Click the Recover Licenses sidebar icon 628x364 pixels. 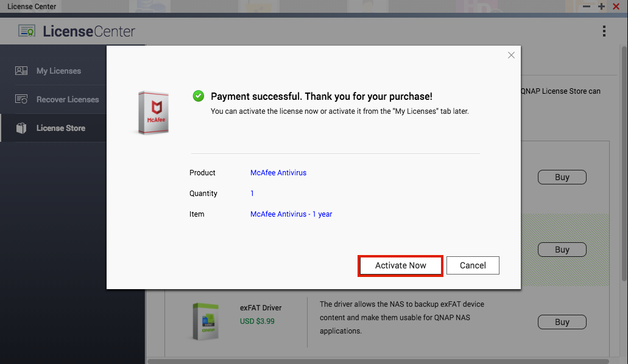click(21, 99)
